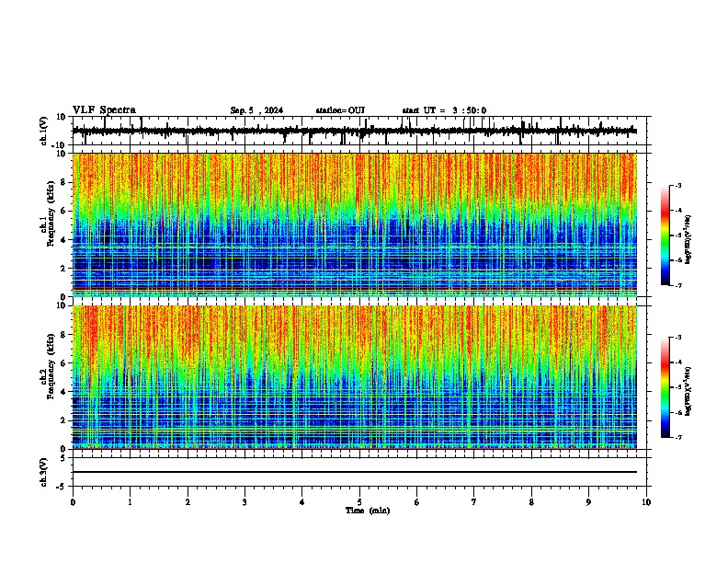Click the ch.1 spectrogram color bar
The image size is (728, 563).
(665, 236)
